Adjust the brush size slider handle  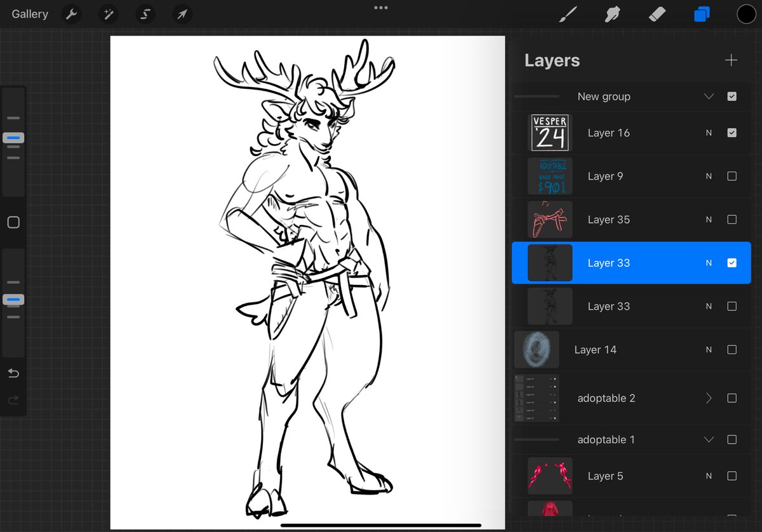tap(13, 137)
